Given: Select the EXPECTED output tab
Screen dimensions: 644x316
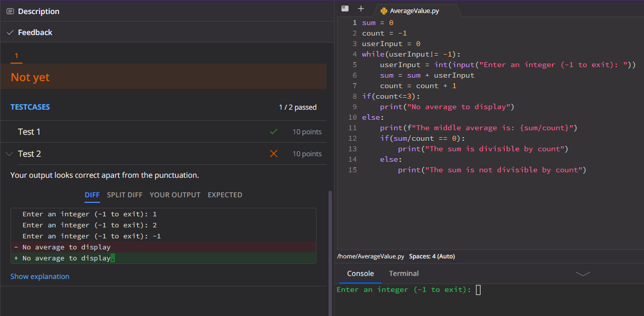Looking at the screenshot, I should (x=224, y=195).
